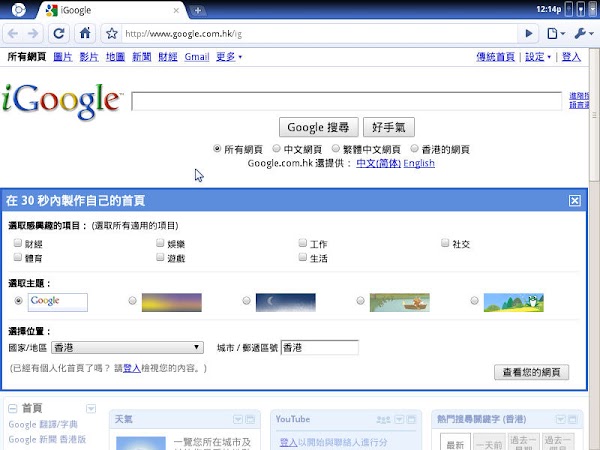
Task: Go to the home page icon
Action: coord(85,34)
